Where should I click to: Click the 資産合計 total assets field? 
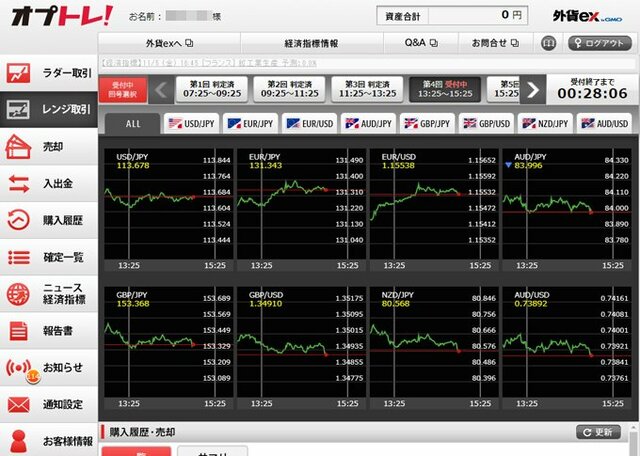tap(452, 16)
